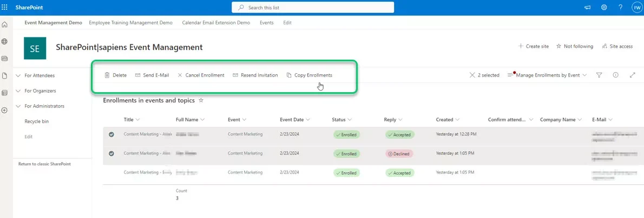Open the megaphone notifications icon
The height and width of the screenshot is (218, 644).
point(588,8)
